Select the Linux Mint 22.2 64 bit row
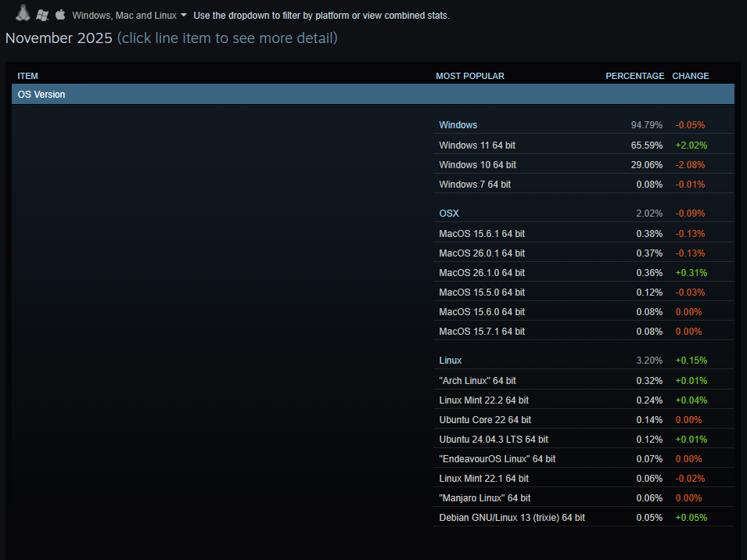The image size is (747, 560). pos(584,400)
